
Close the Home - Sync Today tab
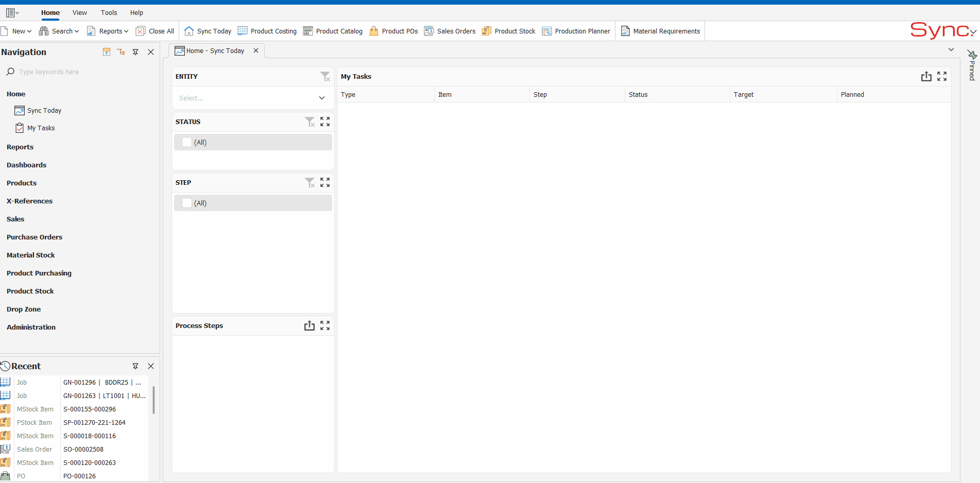click(256, 50)
